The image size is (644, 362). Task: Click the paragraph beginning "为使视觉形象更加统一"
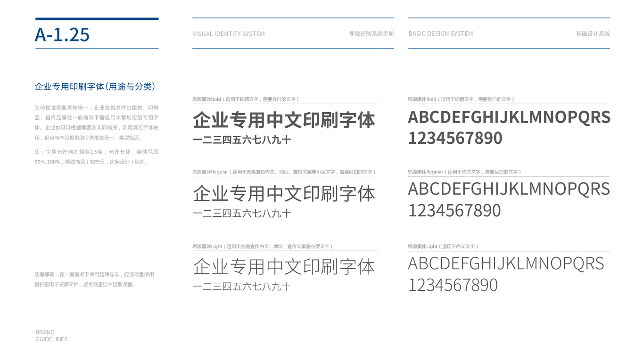[97, 123]
